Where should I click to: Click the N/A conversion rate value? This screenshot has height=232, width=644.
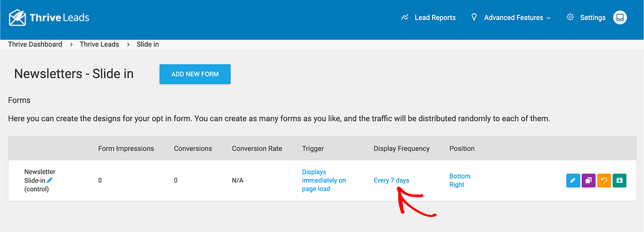click(x=238, y=180)
